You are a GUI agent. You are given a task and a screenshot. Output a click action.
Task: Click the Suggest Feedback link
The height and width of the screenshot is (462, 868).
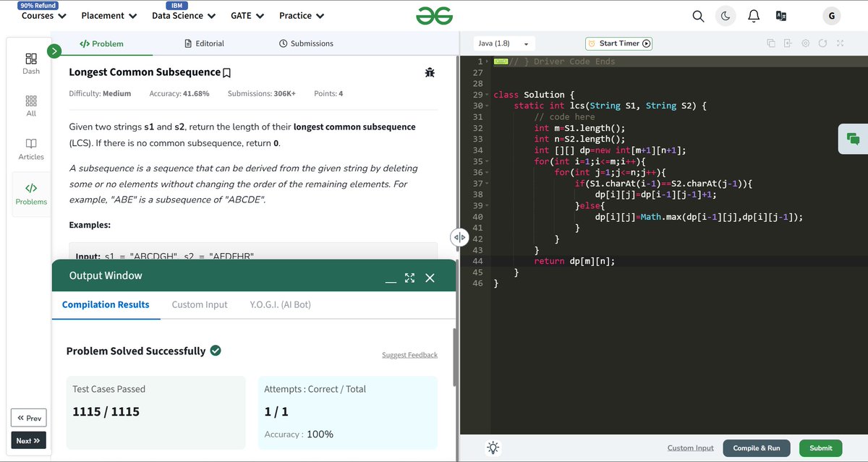pyautogui.click(x=409, y=355)
